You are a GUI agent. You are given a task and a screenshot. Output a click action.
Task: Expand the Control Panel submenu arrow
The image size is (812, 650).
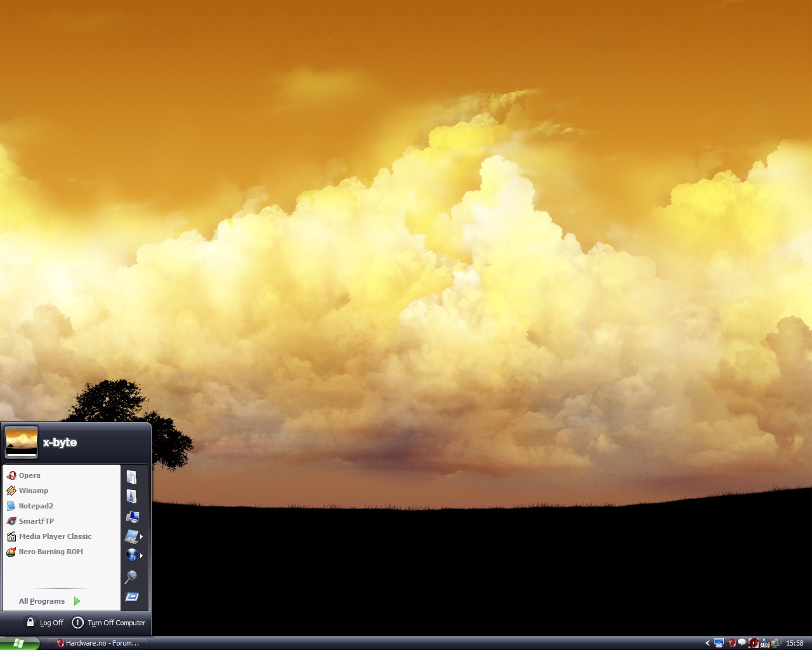click(141, 537)
